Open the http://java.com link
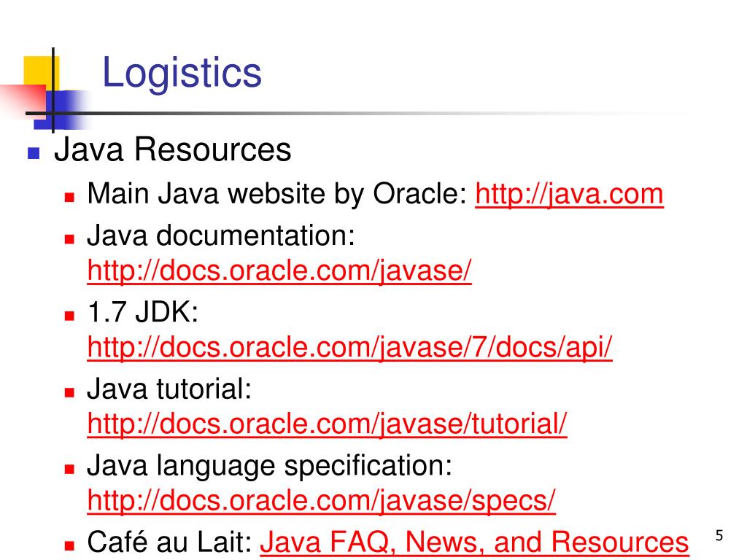This screenshot has width=747, height=560. 569,195
